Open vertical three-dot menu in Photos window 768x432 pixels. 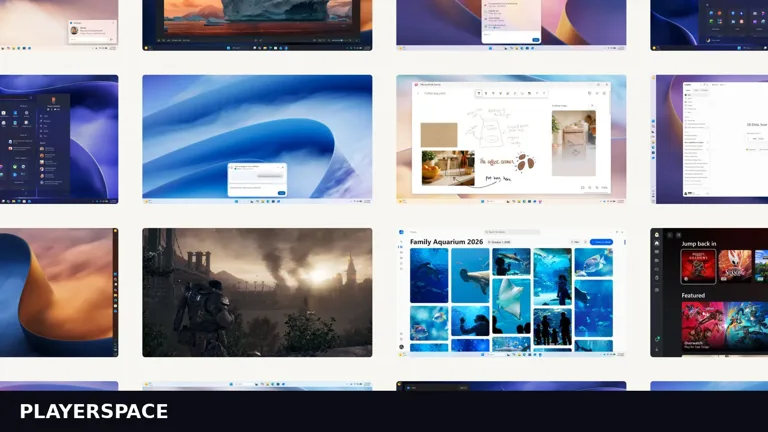point(624,242)
